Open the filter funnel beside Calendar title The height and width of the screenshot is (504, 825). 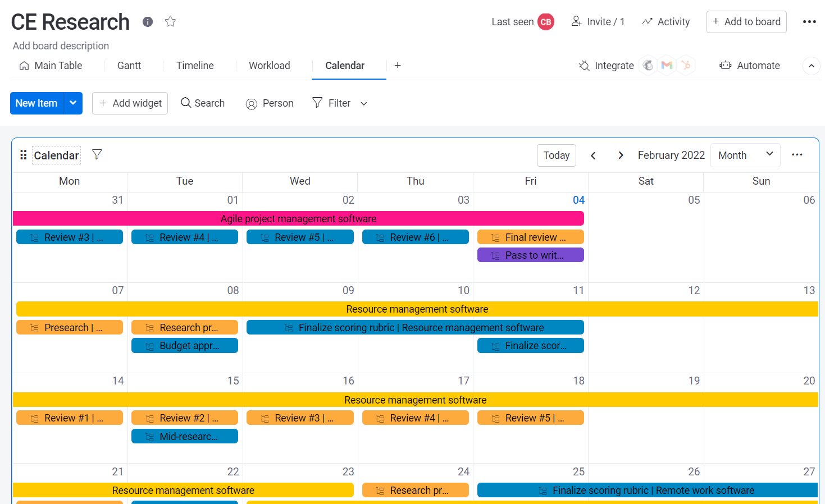[x=97, y=154]
